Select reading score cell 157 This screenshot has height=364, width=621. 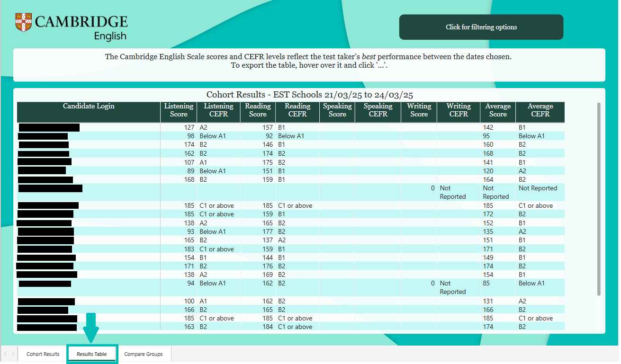click(268, 127)
